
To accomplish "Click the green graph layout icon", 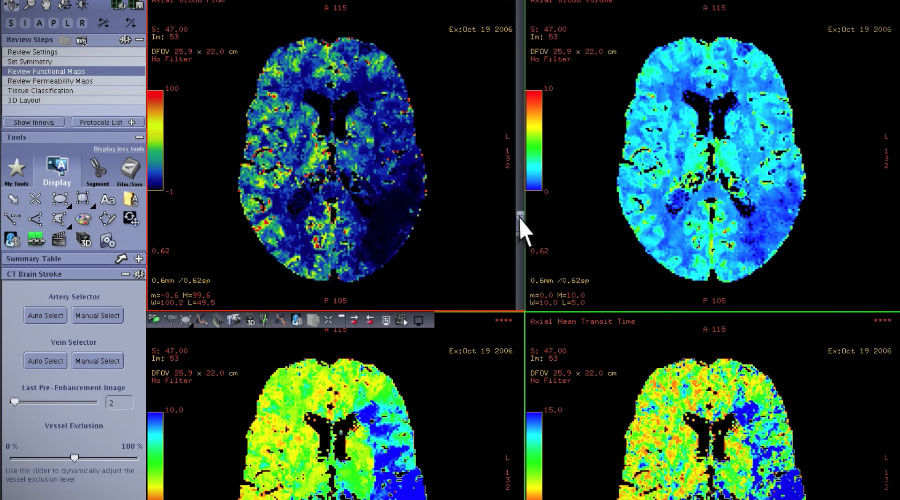I will click(36, 239).
